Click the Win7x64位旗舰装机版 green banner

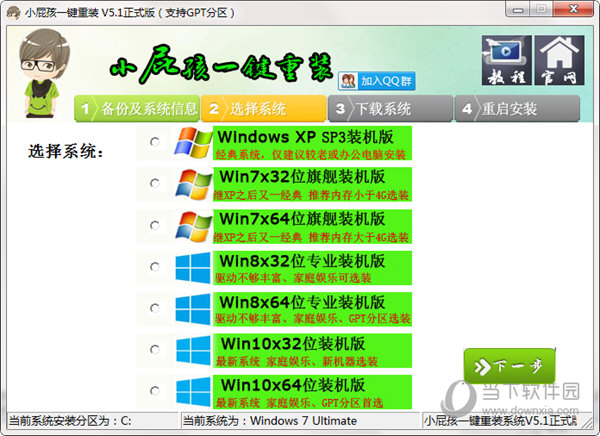click(x=312, y=226)
